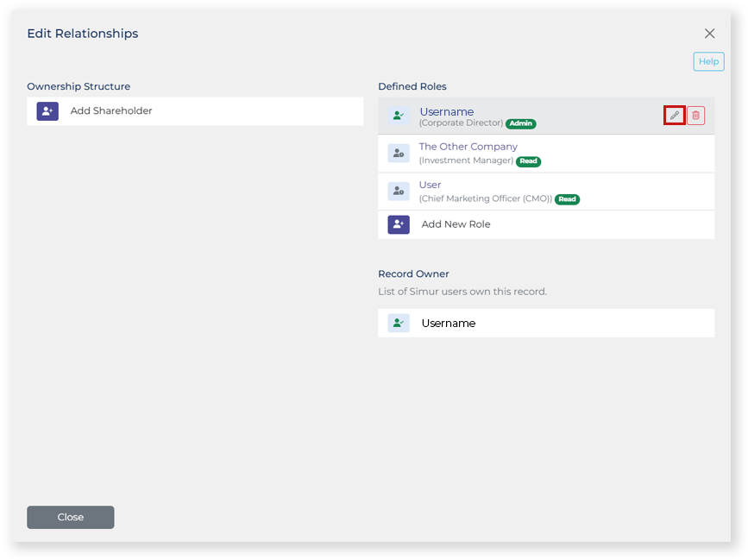Click the Record Owner heading

click(x=413, y=274)
